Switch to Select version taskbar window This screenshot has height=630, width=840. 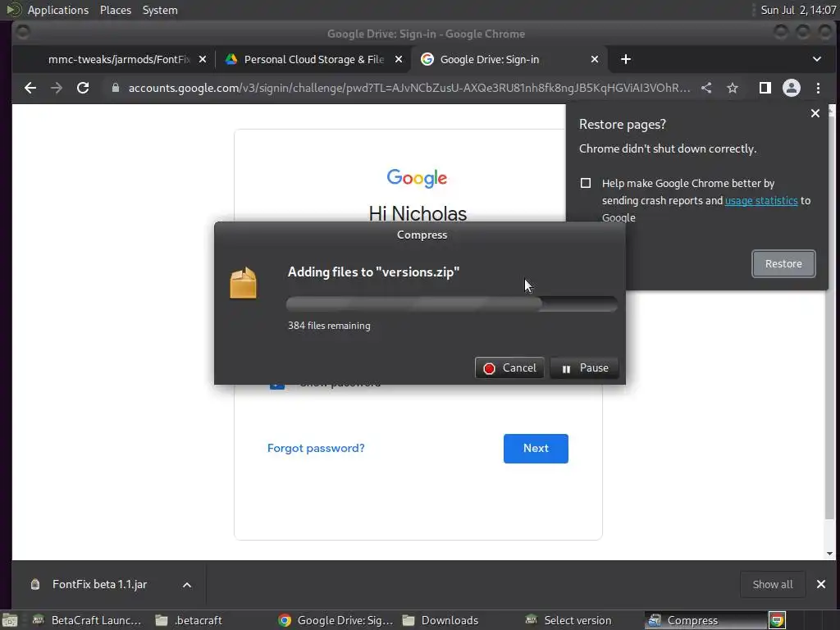click(568, 620)
